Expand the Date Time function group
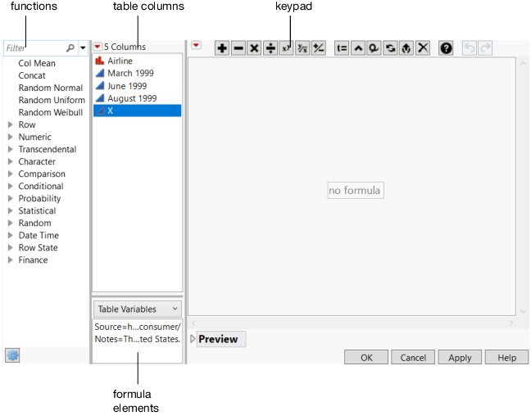The image size is (531, 420). (x=11, y=235)
